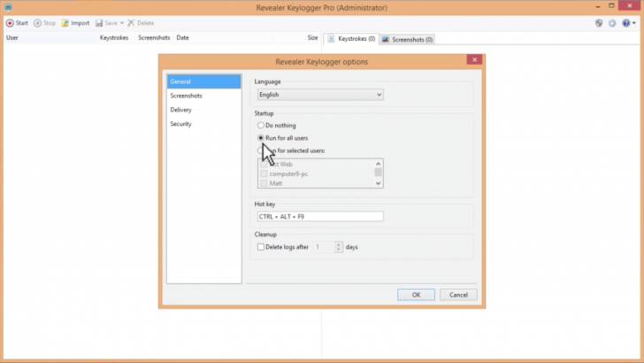Viewport: 644px width, 363px height.
Task: Minimize the Revealer Keylogger Pro window
Action: click(x=598, y=6)
